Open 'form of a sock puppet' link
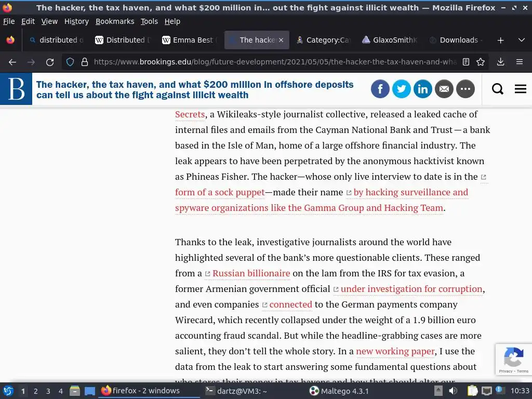Image resolution: width=532 pixels, height=399 pixels. tap(220, 192)
